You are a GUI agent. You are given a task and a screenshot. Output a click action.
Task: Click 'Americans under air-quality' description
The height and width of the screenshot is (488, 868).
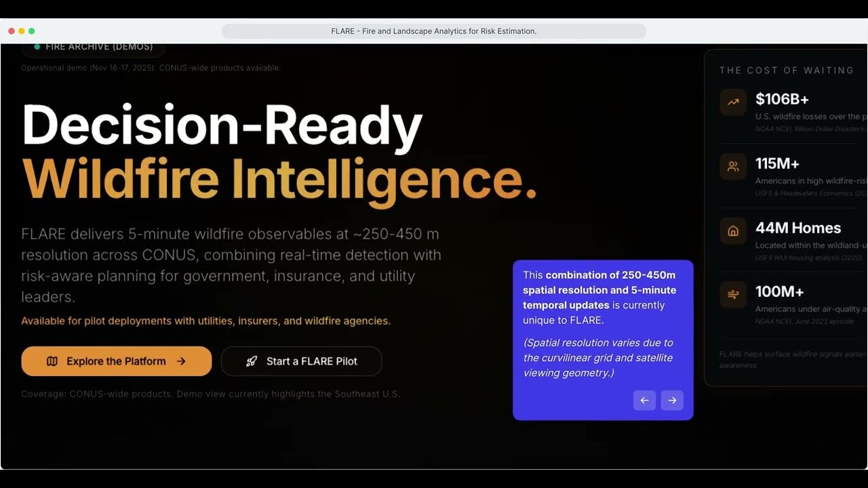(x=811, y=309)
